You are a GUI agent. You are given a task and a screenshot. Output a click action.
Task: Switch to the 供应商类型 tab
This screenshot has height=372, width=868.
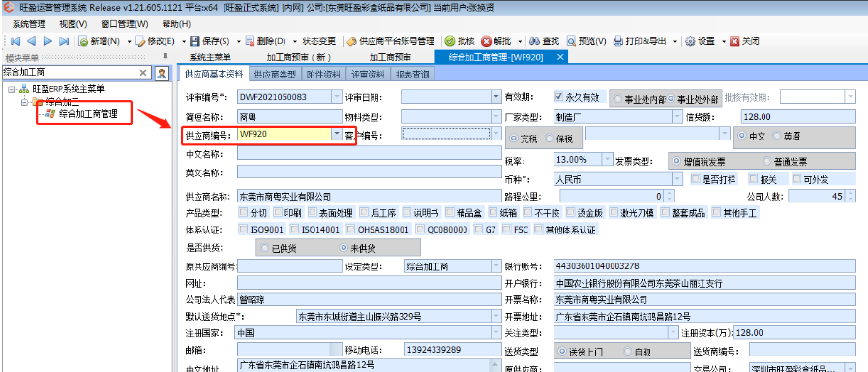coord(275,74)
